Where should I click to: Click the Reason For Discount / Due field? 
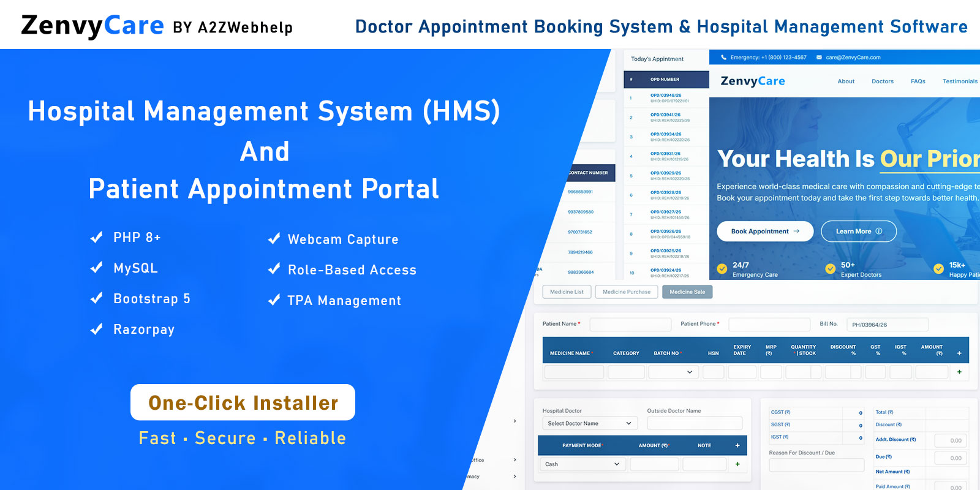coord(816,465)
